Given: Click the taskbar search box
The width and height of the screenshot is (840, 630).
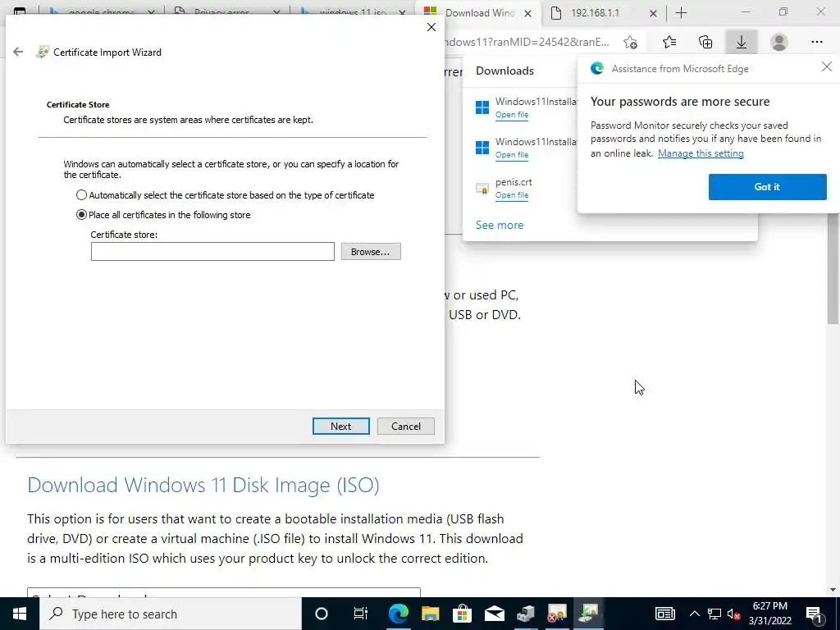Looking at the screenshot, I should pos(171,614).
